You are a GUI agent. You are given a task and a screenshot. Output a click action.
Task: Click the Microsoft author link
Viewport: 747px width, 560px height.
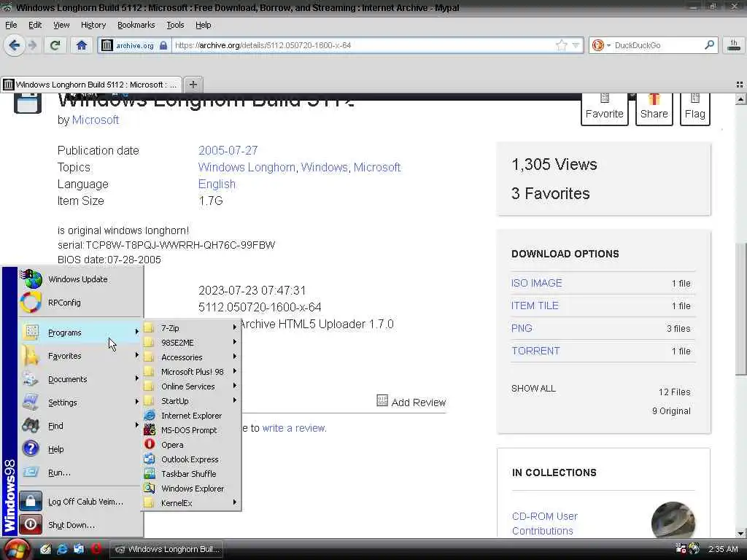[96, 120]
